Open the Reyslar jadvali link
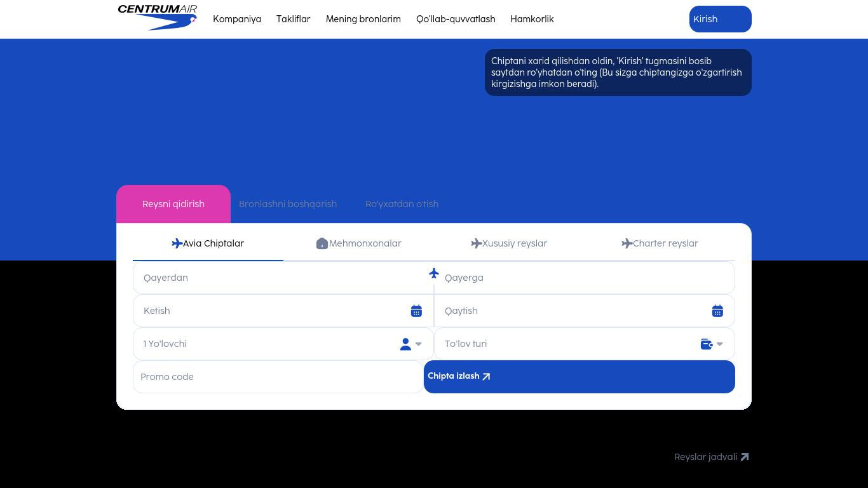Screen dimensions: 868x488 point(712,457)
